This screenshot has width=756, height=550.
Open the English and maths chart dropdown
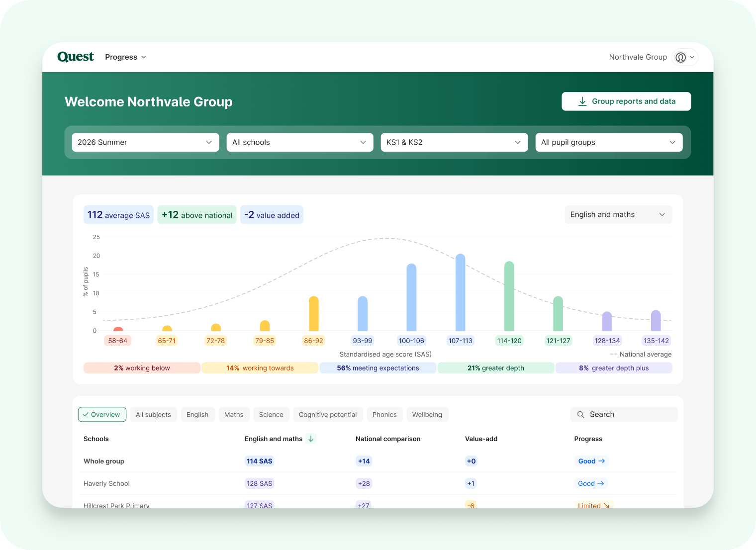click(618, 215)
